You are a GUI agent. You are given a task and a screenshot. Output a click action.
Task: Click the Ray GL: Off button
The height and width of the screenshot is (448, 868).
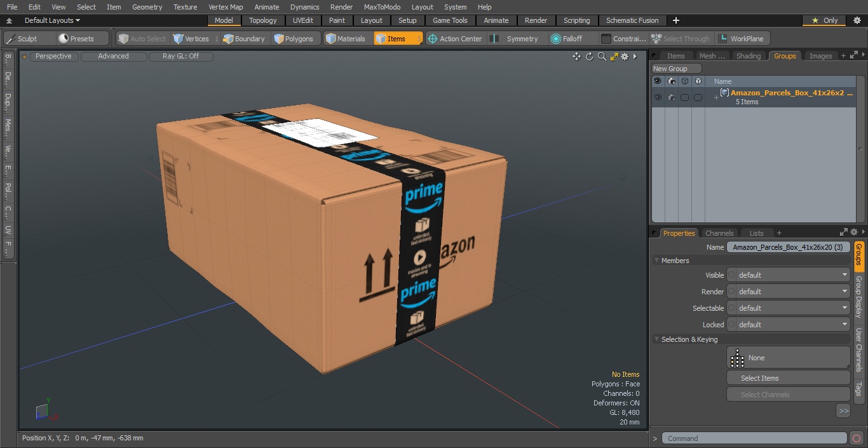180,57
